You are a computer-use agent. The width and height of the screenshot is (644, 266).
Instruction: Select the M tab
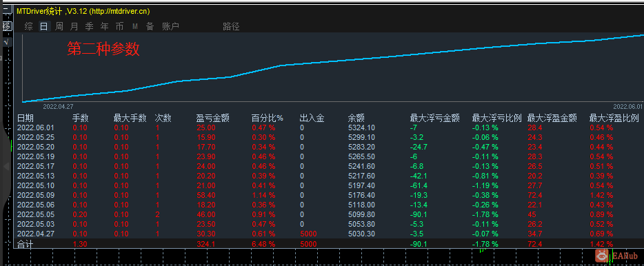pos(134,27)
